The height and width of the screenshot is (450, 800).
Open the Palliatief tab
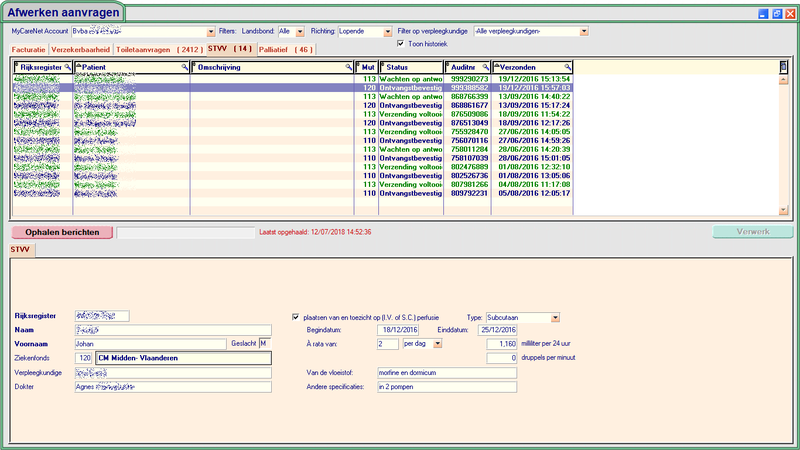286,49
